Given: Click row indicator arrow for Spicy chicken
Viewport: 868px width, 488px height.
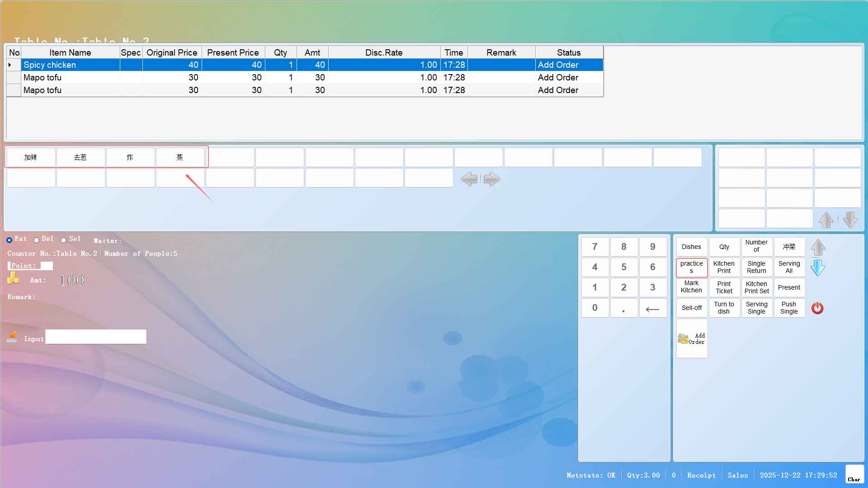Looking at the screenshot, I should [x=10, y=65].
